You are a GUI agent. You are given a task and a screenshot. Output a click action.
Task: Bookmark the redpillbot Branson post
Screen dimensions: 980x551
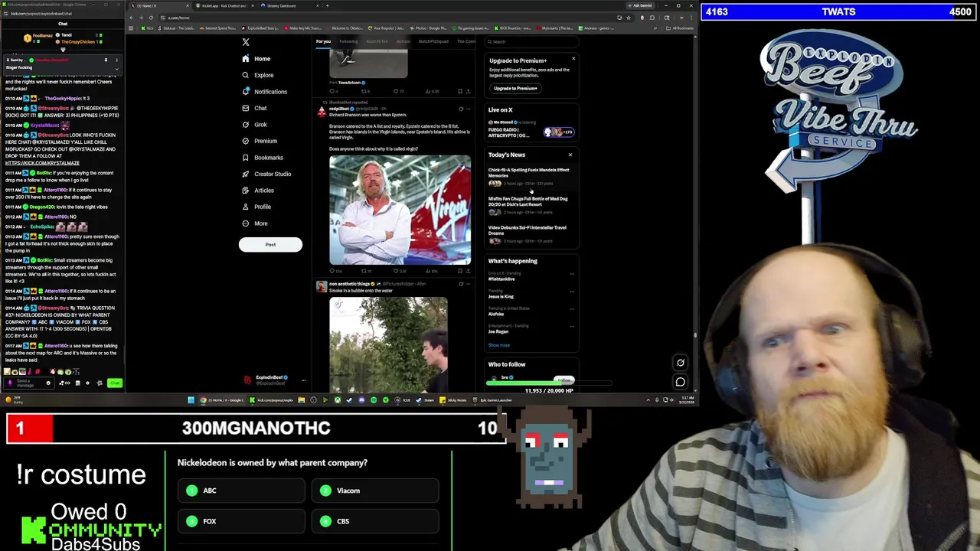[x=459, y=271]
